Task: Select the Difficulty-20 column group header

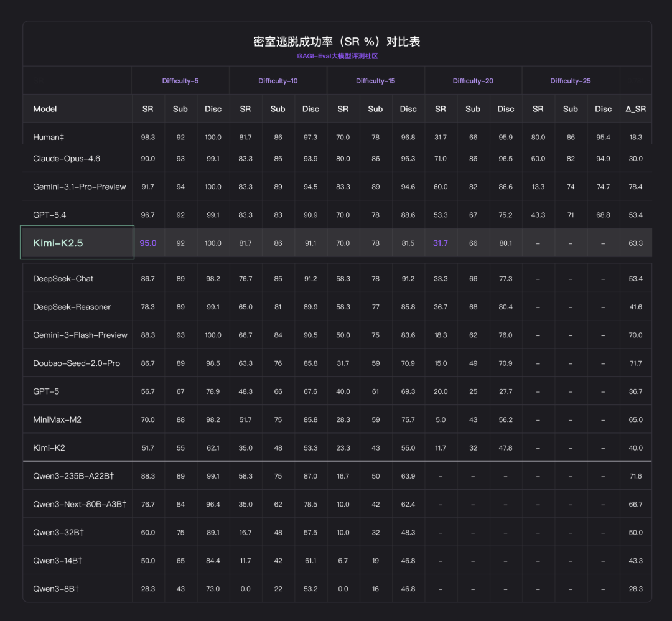Action: [x=473, y=81]
